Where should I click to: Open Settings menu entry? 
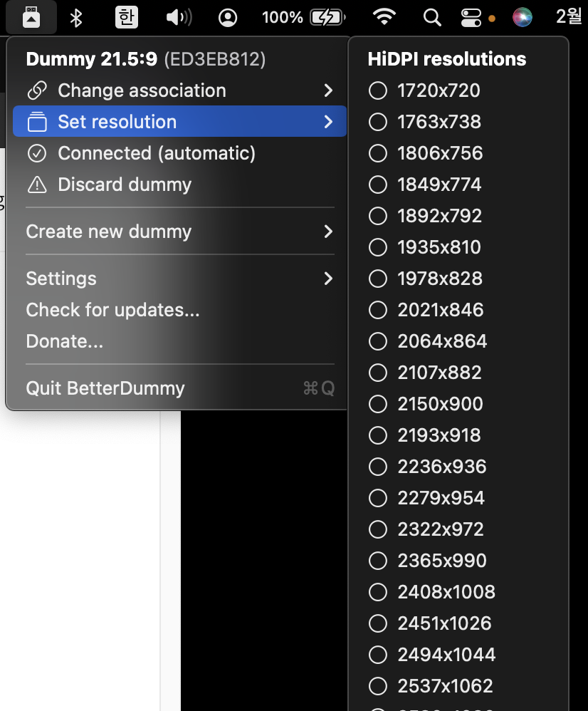180,279
